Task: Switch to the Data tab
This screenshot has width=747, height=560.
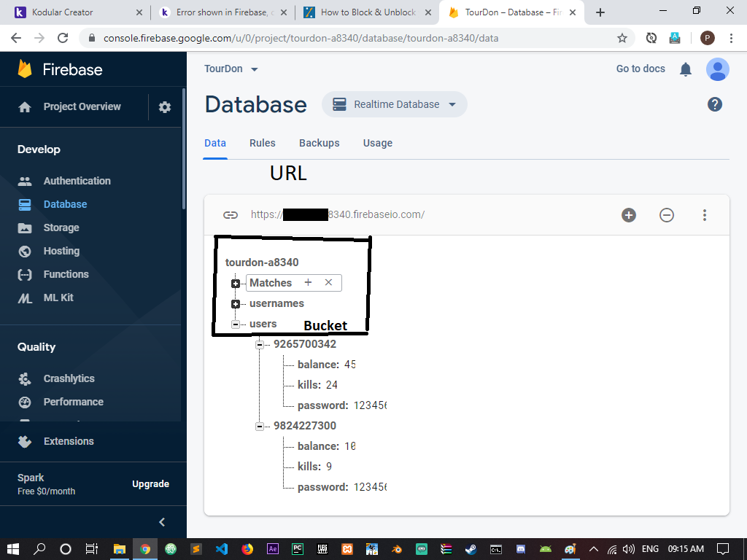Action: point(215,144)
